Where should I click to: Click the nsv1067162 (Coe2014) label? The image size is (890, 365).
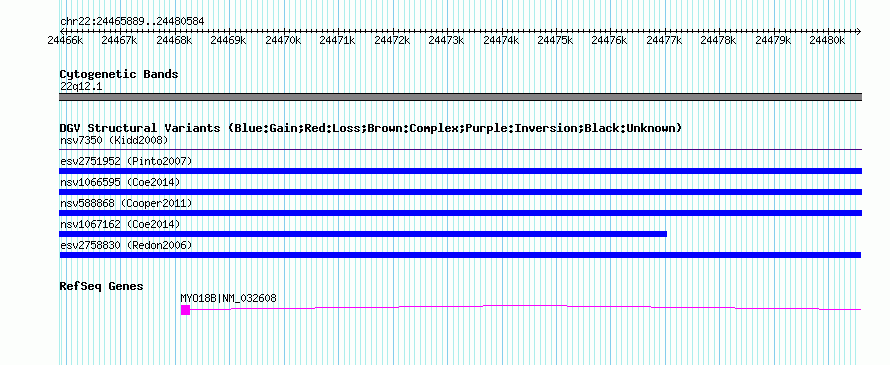pos(120,224)
